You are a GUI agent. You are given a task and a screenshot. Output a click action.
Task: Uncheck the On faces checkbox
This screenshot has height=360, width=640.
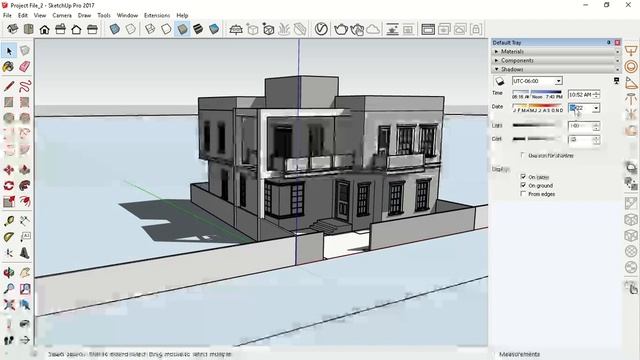(x=523, y=177)
